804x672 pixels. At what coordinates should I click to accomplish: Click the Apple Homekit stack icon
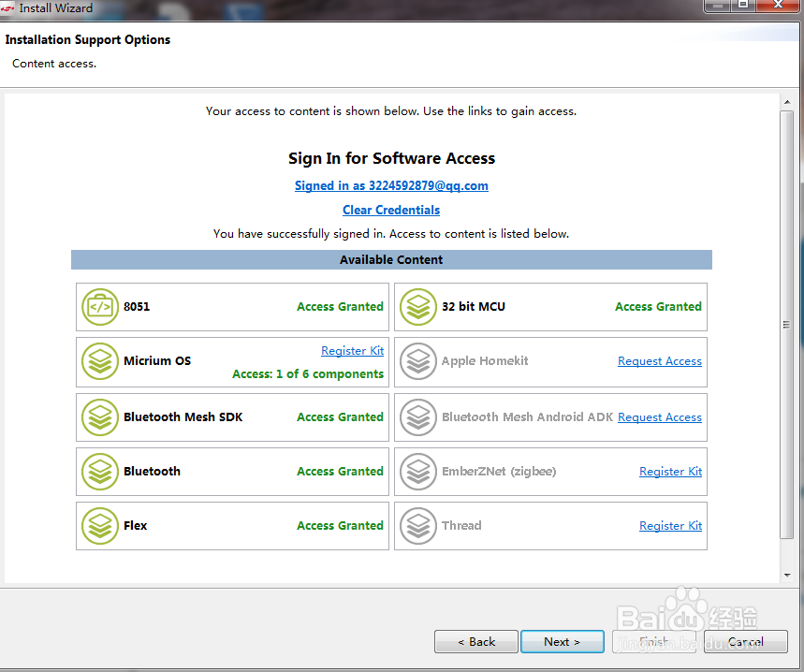pyautogui.click(x=418, y=361)
